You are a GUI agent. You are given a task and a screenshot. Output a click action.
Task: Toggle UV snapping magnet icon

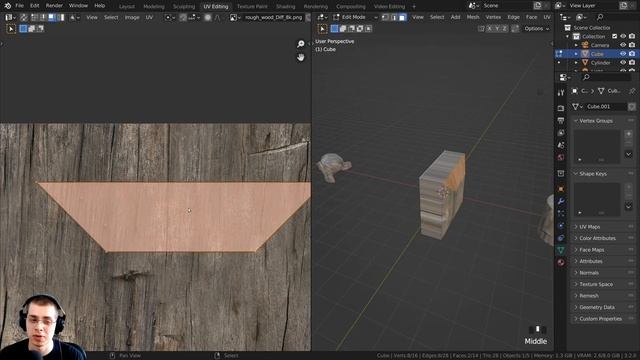[183, 17]
